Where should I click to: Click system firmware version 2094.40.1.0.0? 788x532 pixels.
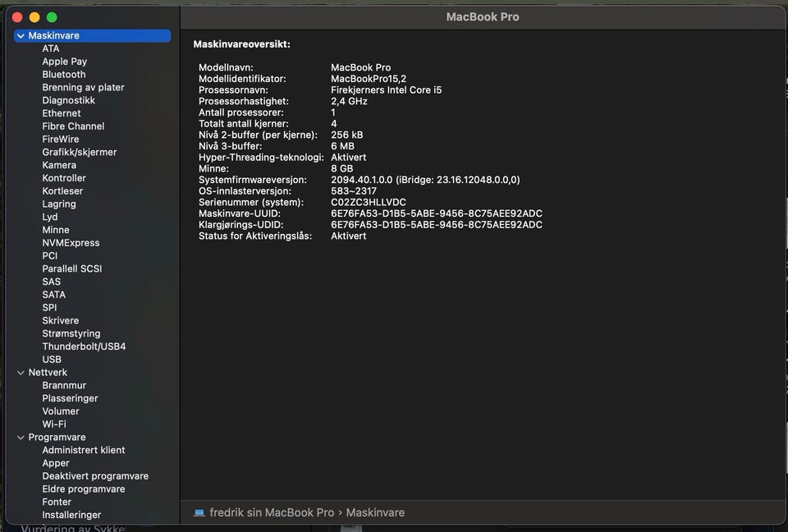425,180
